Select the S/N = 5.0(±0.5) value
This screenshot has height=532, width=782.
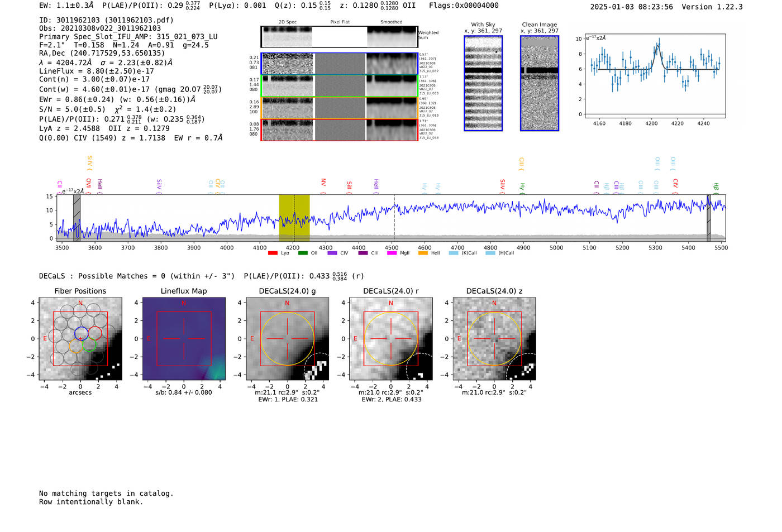pos(72,109)
